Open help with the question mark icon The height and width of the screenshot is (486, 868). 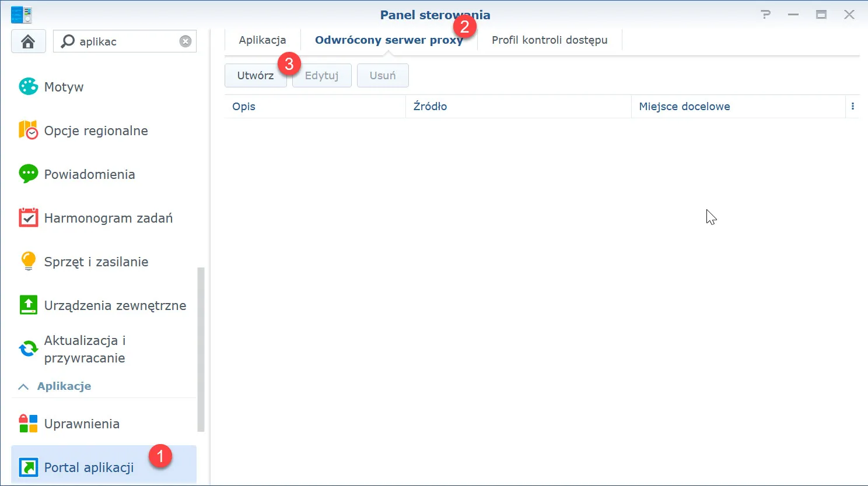765,15
